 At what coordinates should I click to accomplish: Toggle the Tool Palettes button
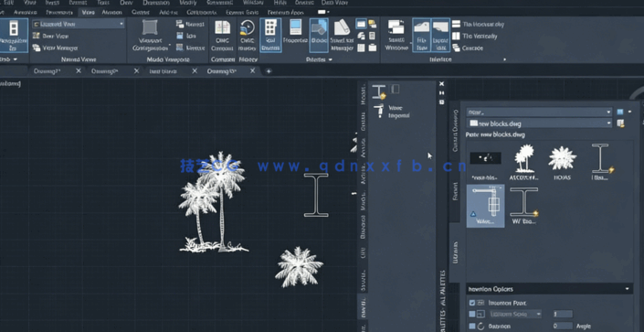pos(270,36)
